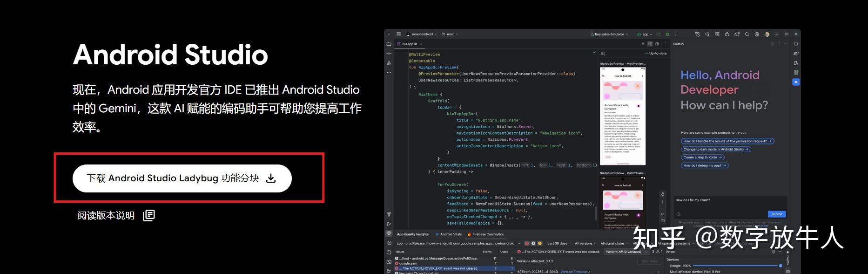The image size is (868, 274).
Task: Click prompt about permission request results
Action: (x=727, y=141)
